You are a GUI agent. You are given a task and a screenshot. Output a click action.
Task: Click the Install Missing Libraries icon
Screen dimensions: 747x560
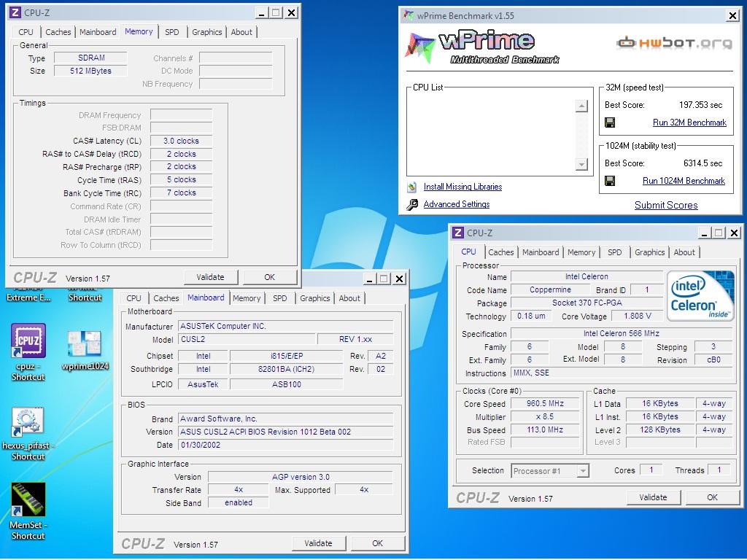[x=412, y=187]
